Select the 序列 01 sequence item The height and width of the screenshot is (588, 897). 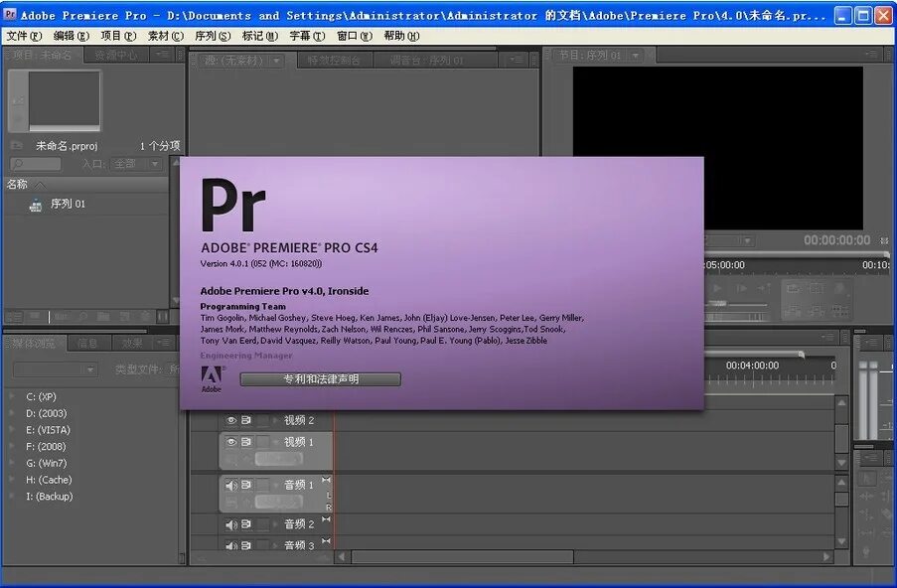click(x=68, y=204)
